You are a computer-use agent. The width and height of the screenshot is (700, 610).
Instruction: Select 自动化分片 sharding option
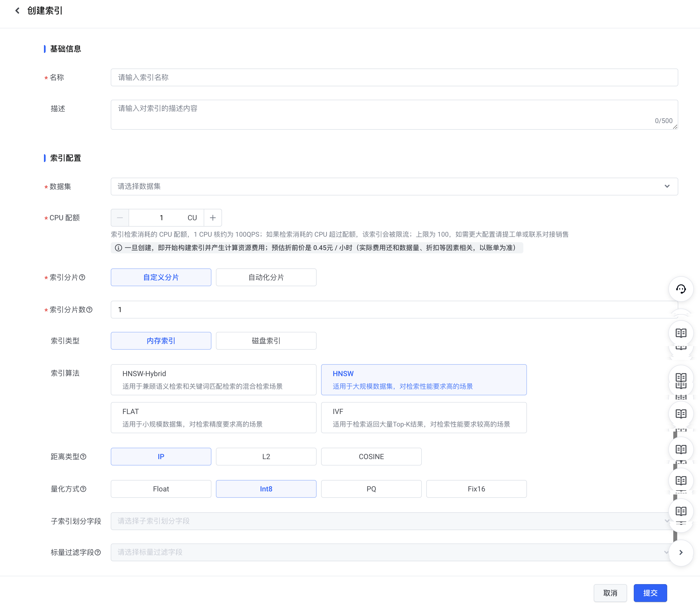point(266,277)
